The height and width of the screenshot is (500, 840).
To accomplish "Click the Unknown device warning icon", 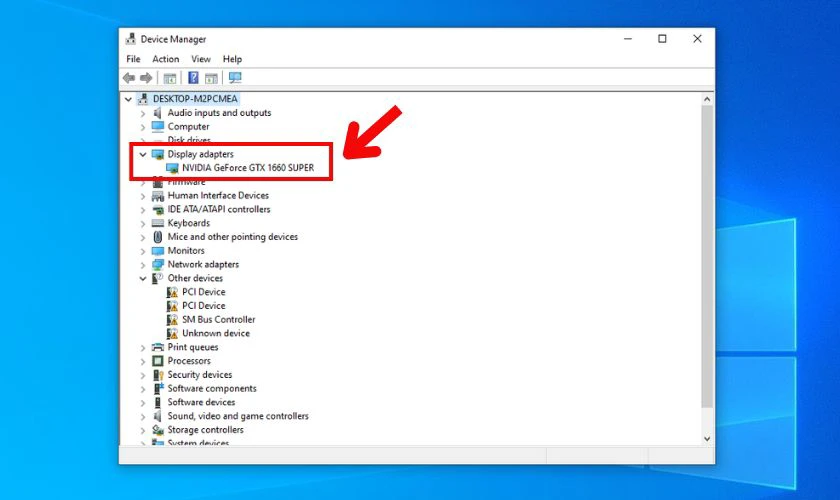I will tap(172, 333).
